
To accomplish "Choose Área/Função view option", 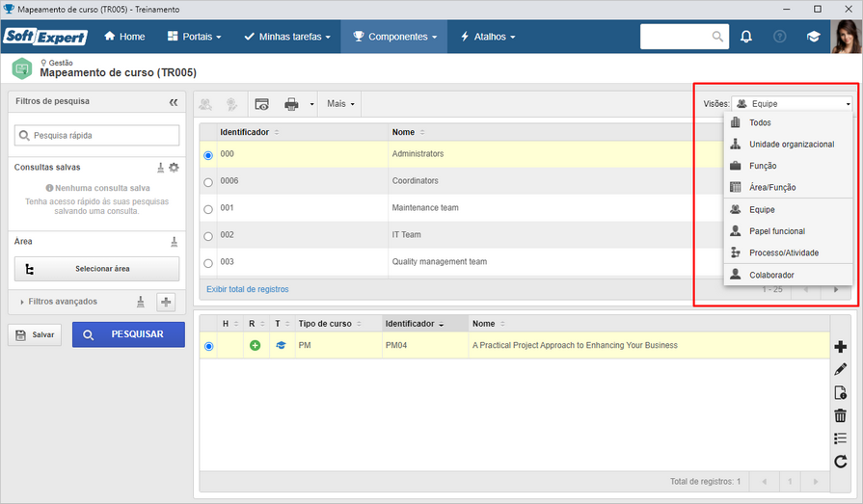I will click(788, 187).
